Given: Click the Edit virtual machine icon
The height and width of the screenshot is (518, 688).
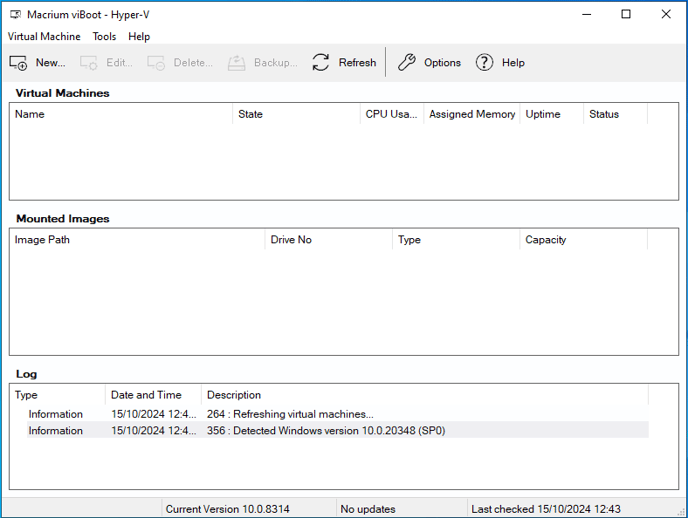Looking at the screenshot, I should click(x=89, y=63).
